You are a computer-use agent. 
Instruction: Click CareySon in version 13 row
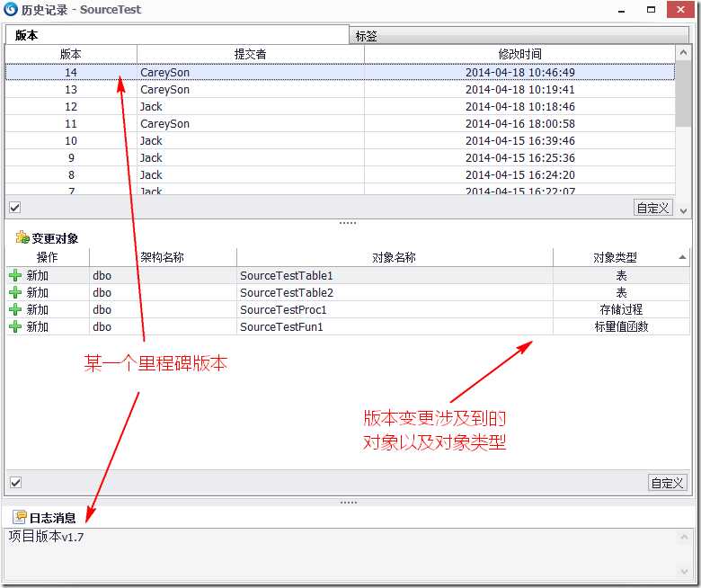165,89
